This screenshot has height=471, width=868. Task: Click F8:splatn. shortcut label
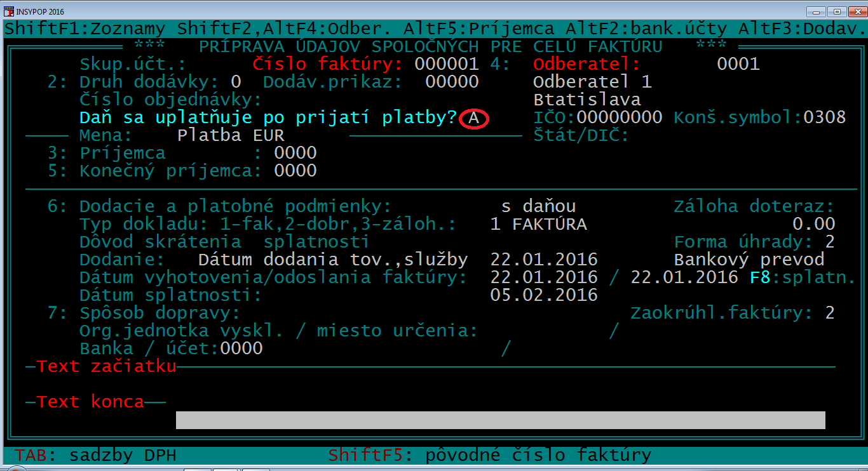[802, 277]
